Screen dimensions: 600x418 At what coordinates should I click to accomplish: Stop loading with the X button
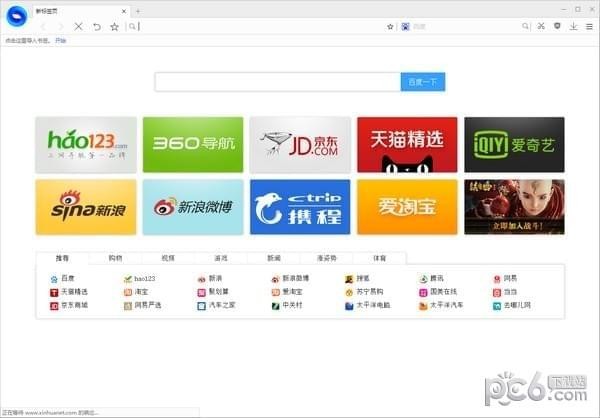[78, 27]
